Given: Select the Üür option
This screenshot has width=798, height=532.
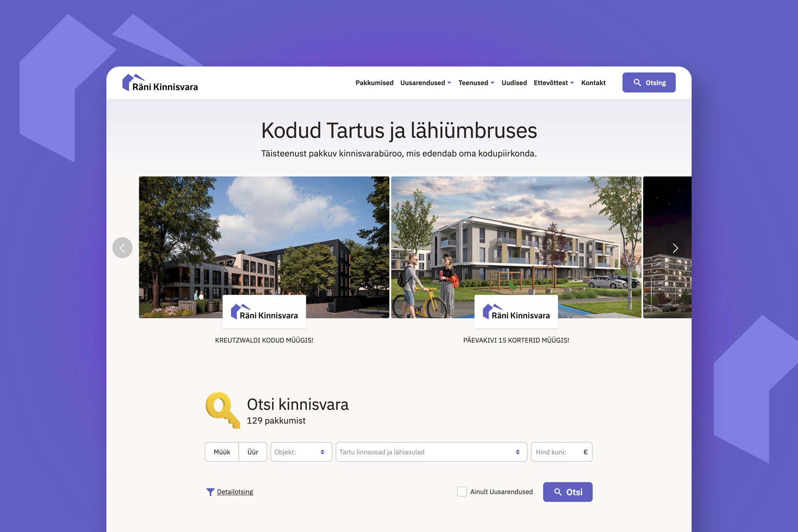Looking at the screenshot, I should 253,452.
